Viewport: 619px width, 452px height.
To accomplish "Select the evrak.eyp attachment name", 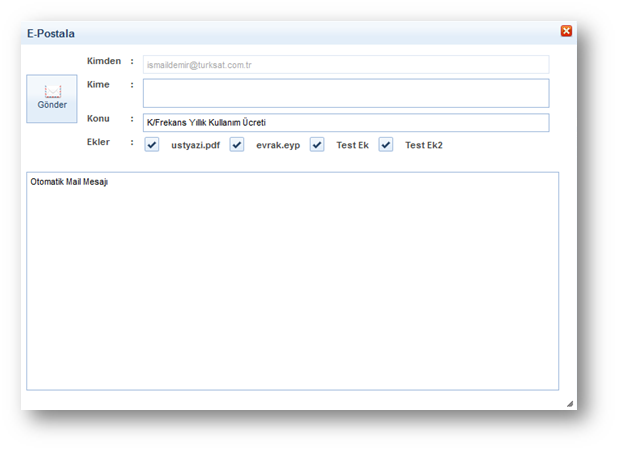I will (x=278, y=145).
